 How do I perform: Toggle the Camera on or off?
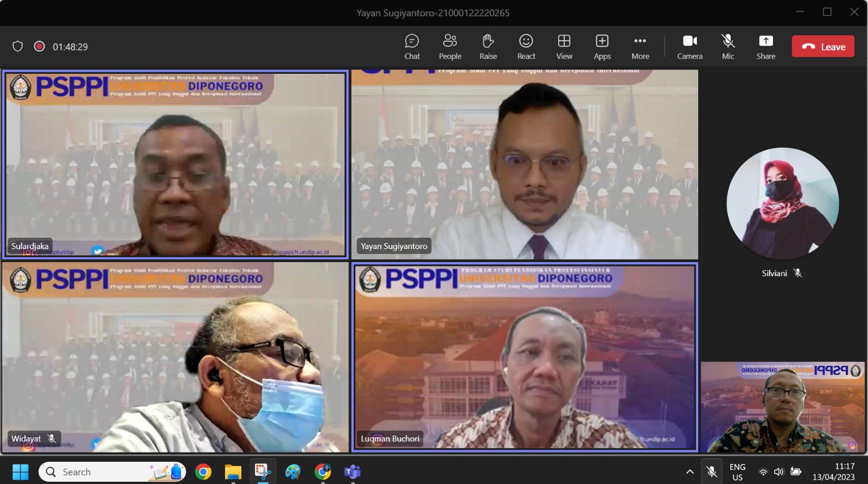pyautogui.click(x=690, y=47)
